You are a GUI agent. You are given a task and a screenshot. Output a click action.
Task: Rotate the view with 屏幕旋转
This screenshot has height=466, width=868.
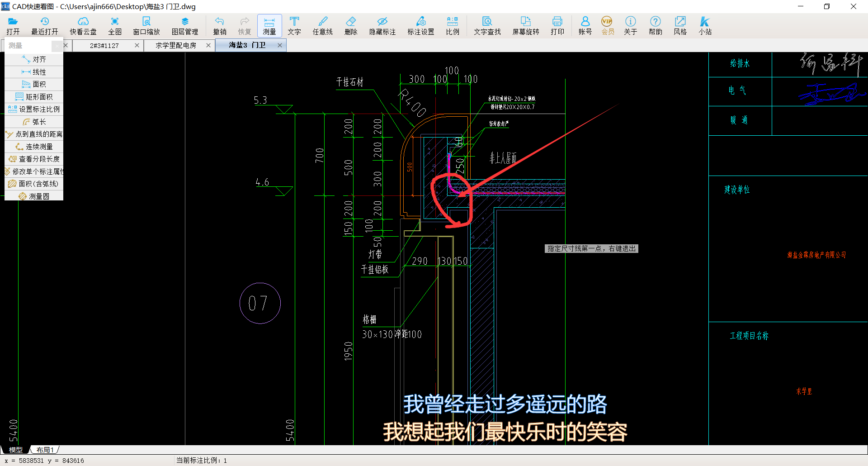coord(526,26)
